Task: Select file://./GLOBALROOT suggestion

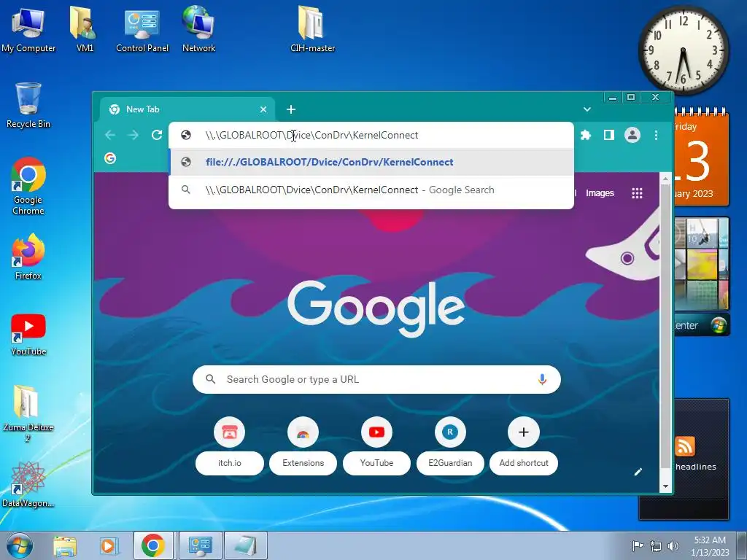Action: point(371,163)
